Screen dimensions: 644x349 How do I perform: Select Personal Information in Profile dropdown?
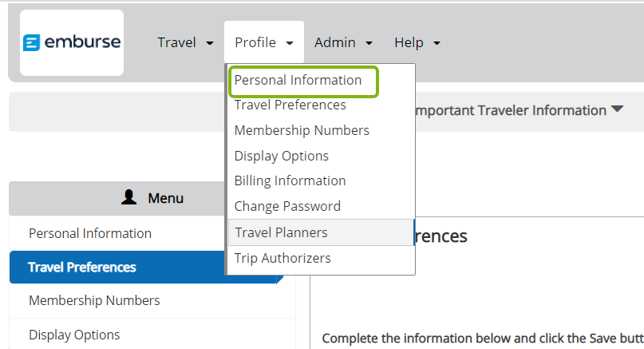tap(298, 81)
